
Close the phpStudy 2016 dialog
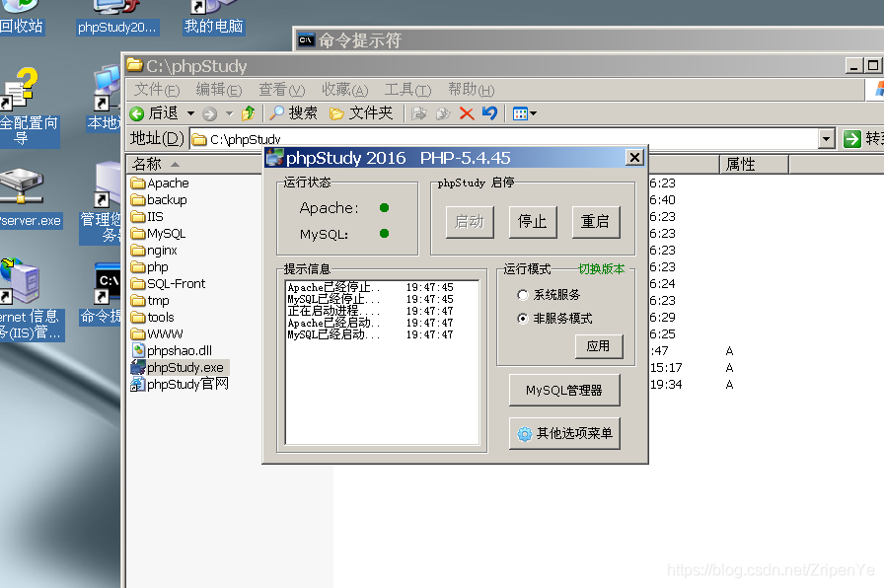tap(634, 157)
